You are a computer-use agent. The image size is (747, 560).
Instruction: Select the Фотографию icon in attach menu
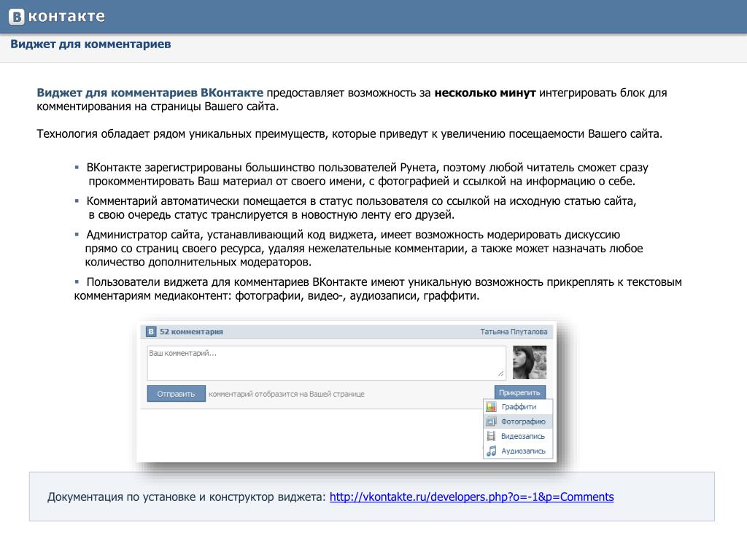click(491, 421)
